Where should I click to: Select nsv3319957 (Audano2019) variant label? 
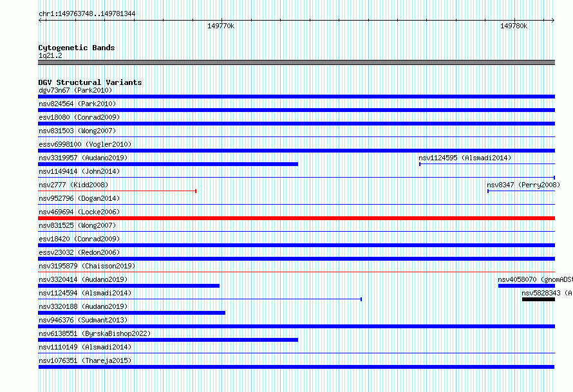pos(83,158)
